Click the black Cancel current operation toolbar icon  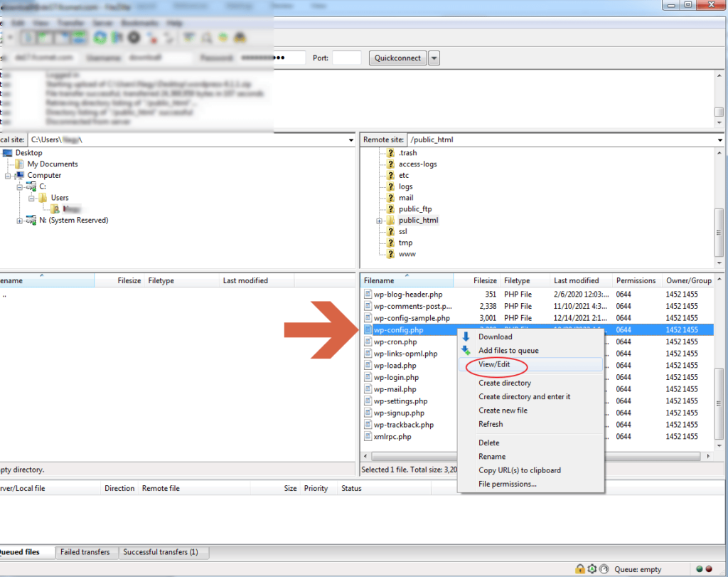coord(134,37)
